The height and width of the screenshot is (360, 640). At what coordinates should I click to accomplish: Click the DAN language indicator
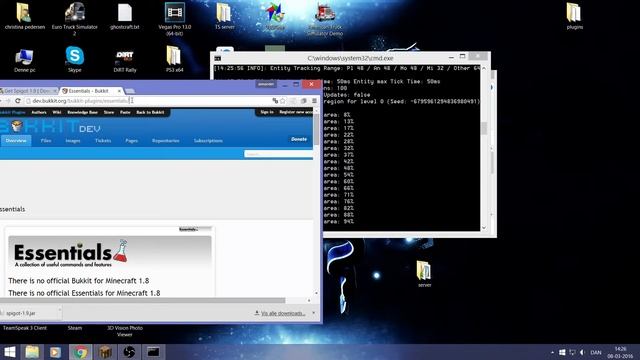(596, 352)
